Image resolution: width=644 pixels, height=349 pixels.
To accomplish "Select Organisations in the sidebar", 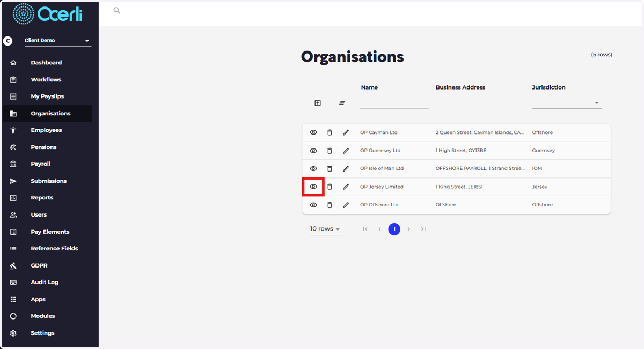I will click(x=47, y=114).
